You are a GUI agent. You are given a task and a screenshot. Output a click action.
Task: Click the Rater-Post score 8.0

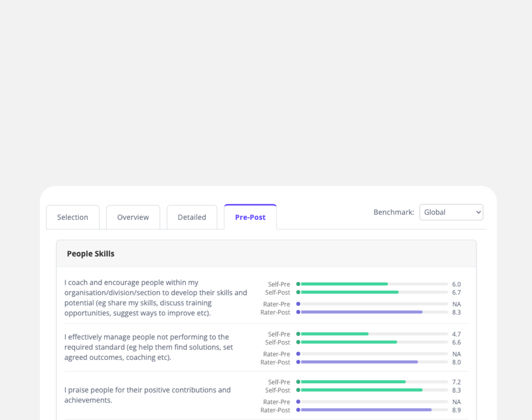pyautogui.click(x=456, y=362)
